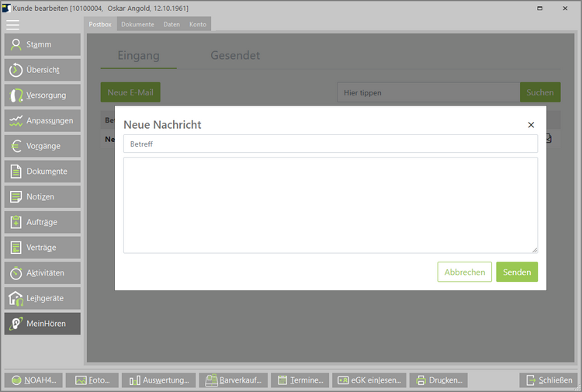The image size is (582, 392).
Task: Click into the Betreff input field
Action: [330, 144]
